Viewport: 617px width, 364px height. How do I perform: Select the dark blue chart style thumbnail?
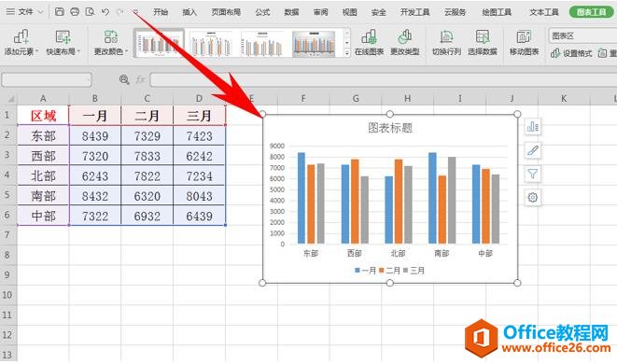314,43
